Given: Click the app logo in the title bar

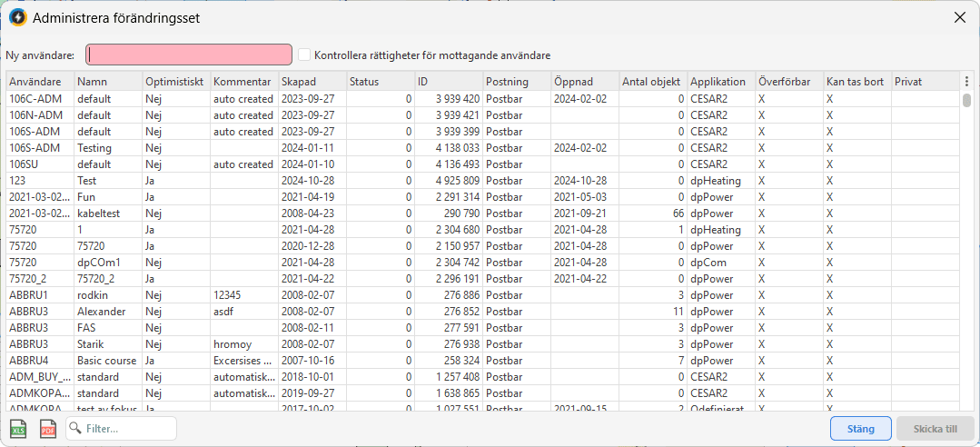Looking at the screenshot, I should [x=17, y=17].
